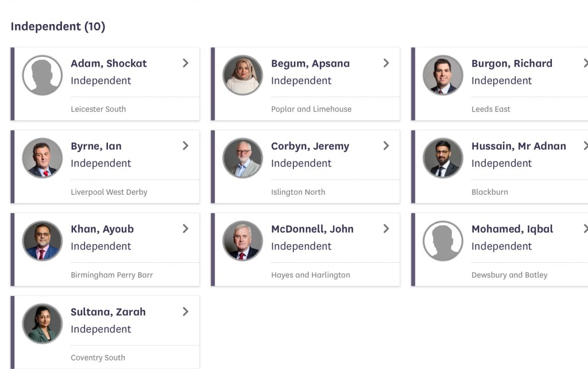
Task: Select the Burgon, Richard name link
Action: [x=512, y=63]
